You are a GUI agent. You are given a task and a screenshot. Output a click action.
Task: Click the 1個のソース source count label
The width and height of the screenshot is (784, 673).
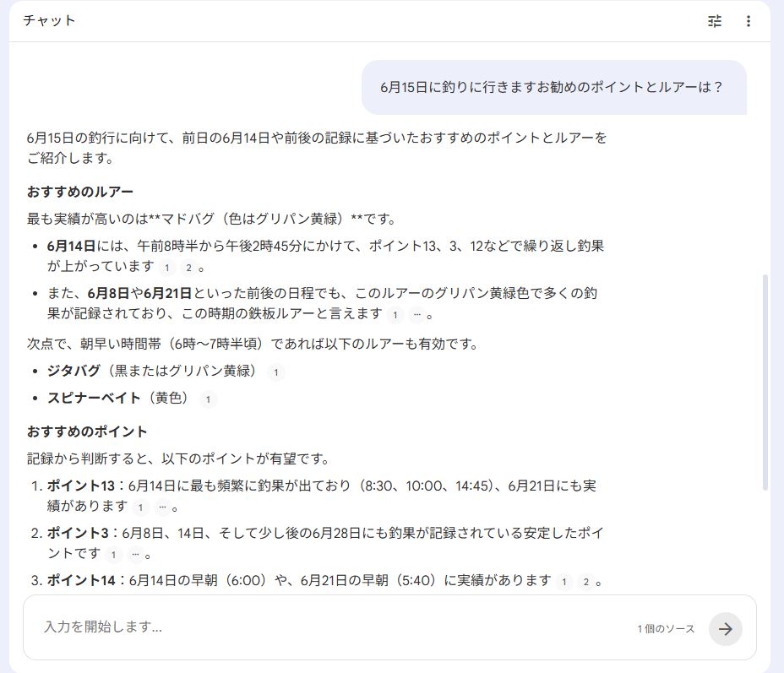(x=666, y=629)
